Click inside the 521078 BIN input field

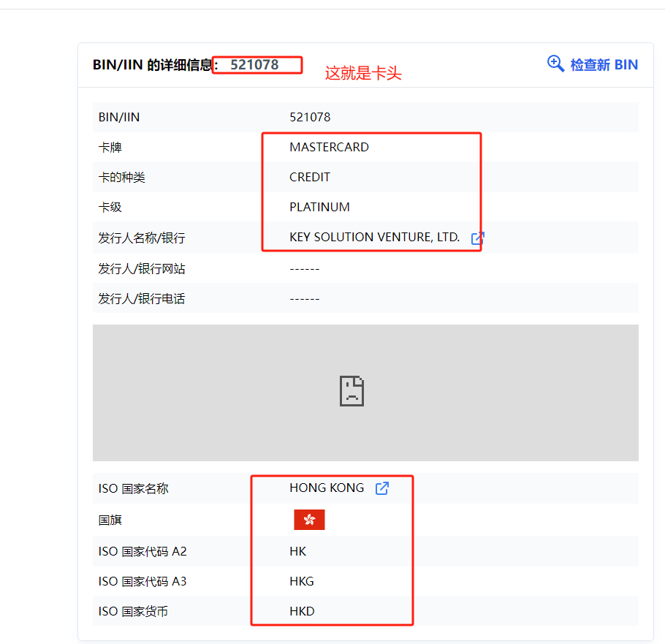coord(257,65)
